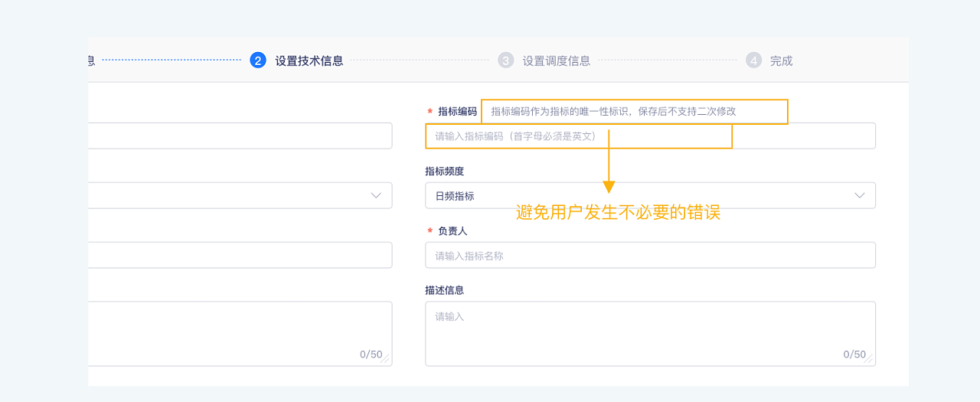Jump to the 完成 step
980x402 pixels.
[781, 61]
